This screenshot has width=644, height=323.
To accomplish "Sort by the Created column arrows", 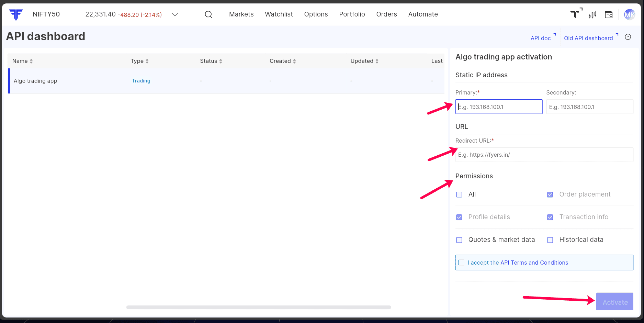I will tap(294, 61).
